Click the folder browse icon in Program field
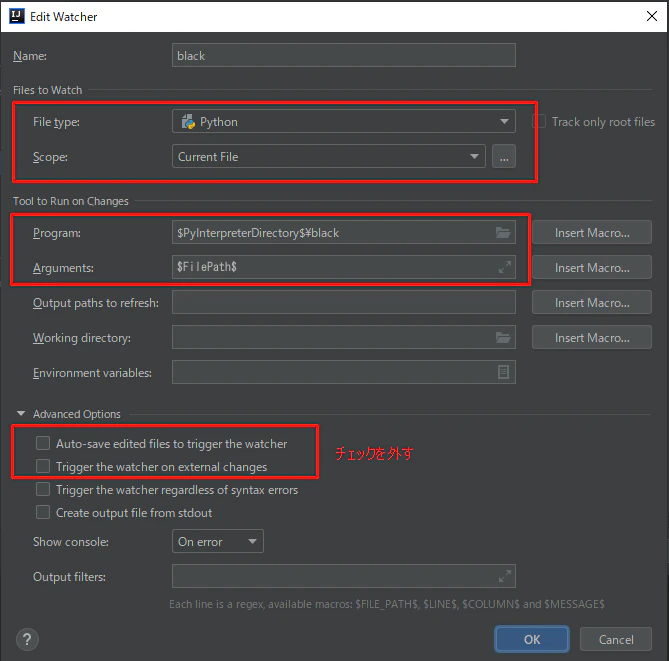Viewport: 669px width, 661px height. 503,233
